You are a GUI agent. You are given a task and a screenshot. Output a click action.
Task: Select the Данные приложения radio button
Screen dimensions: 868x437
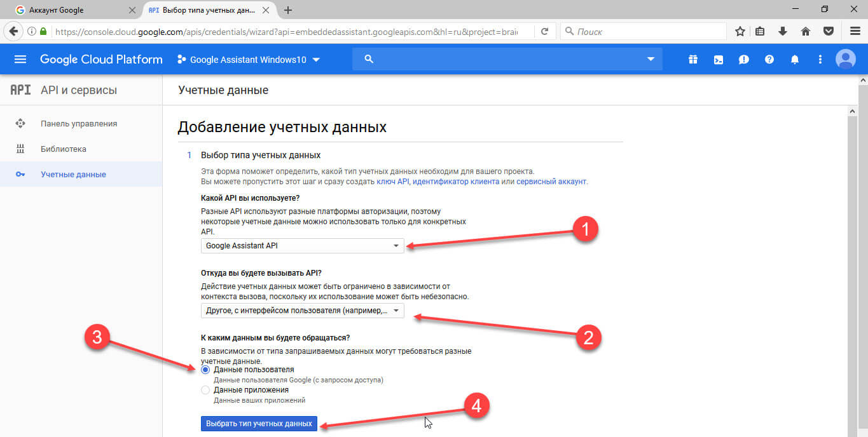[x=205, y=390]
